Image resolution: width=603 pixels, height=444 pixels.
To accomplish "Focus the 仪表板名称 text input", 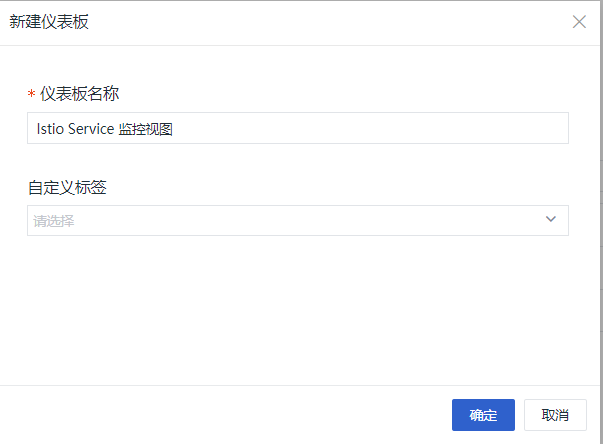I will (298, 128).
